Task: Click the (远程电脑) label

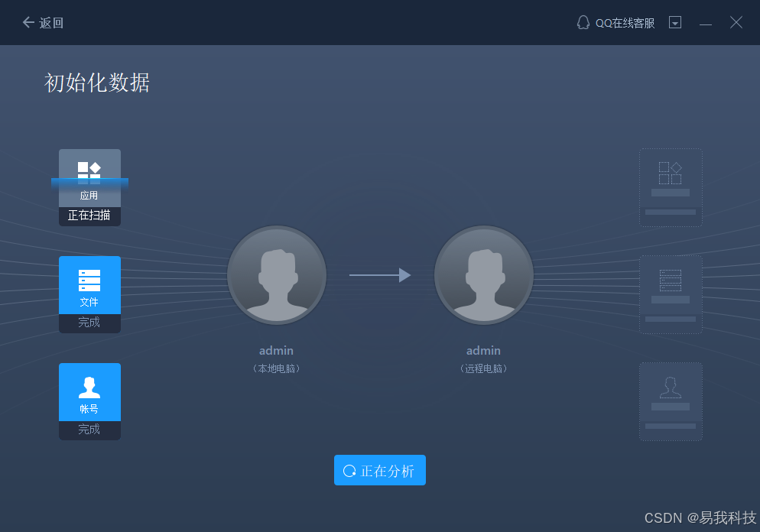Action: coord(483,368)
